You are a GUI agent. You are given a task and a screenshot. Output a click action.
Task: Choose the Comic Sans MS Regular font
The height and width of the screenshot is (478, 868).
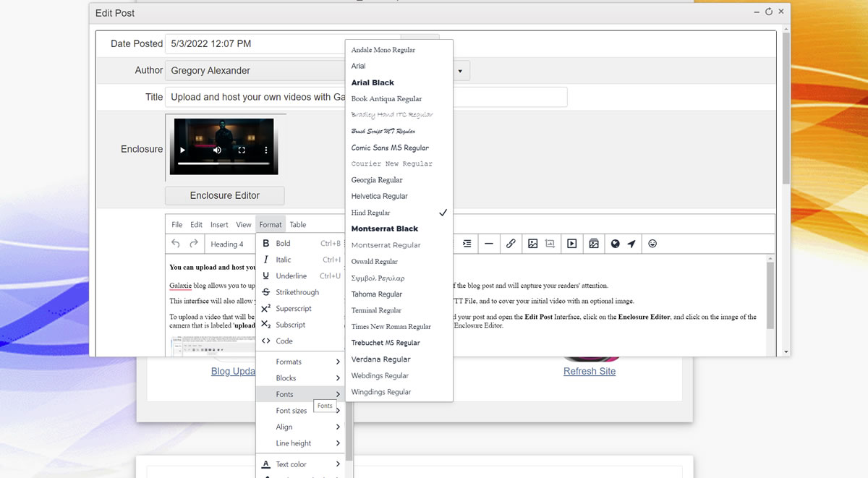(399, 148)
